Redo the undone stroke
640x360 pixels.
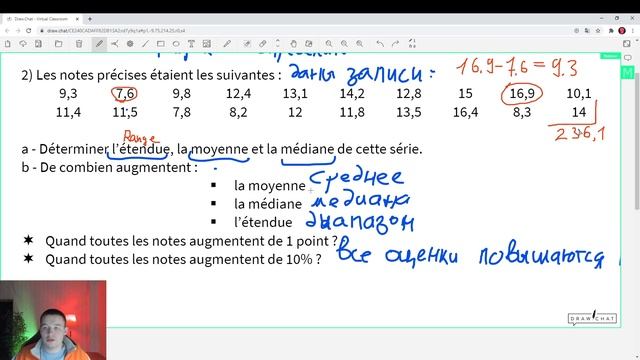coord(395,44)
